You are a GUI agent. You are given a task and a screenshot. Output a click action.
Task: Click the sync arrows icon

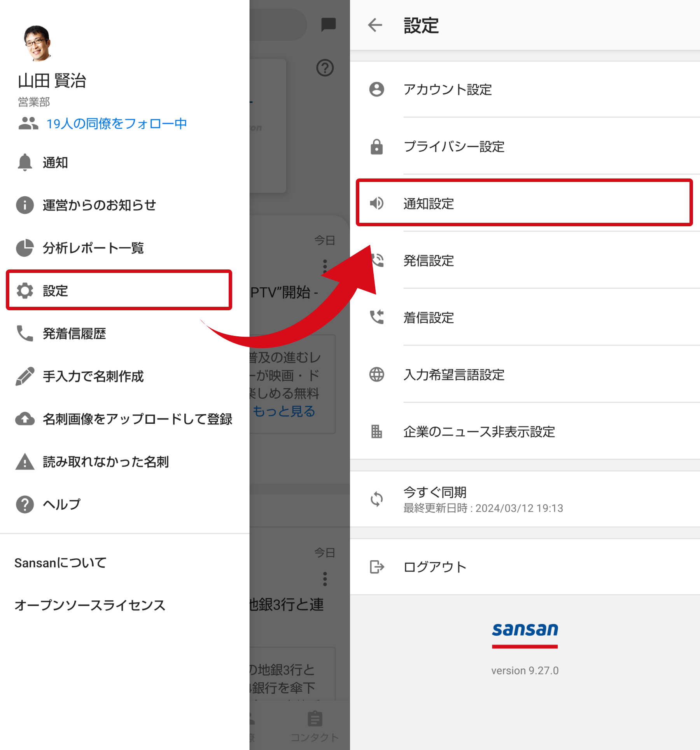pos(376,499)
